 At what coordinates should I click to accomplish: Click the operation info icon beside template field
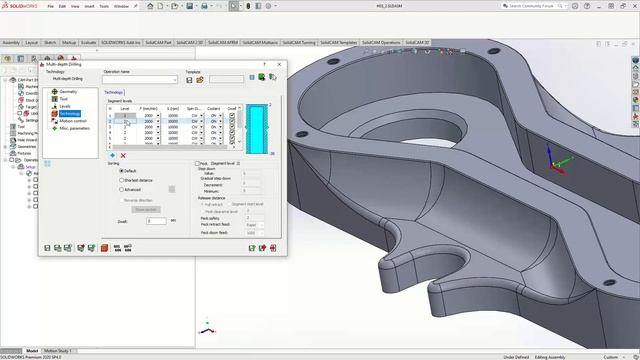pyautogui.click(x=252, y=78)
